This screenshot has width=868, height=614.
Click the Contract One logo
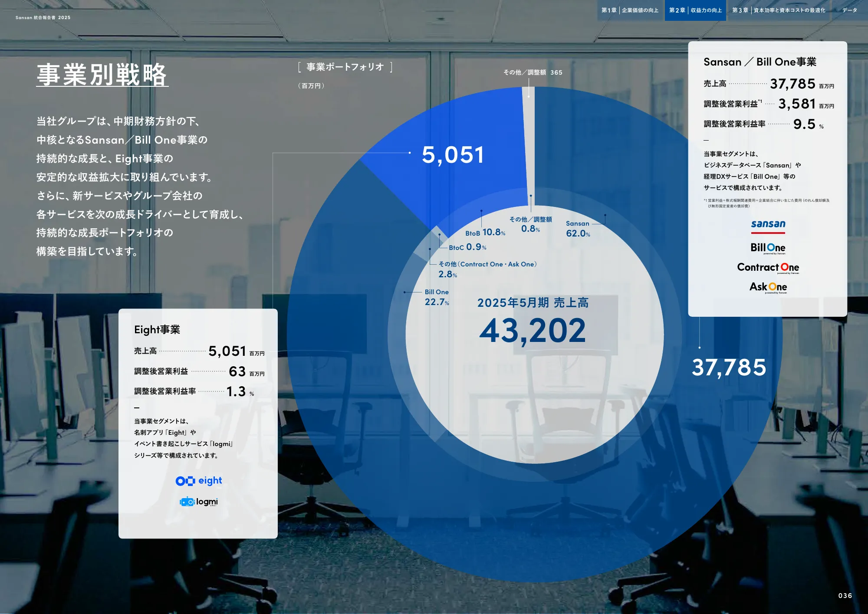[768, 267]
